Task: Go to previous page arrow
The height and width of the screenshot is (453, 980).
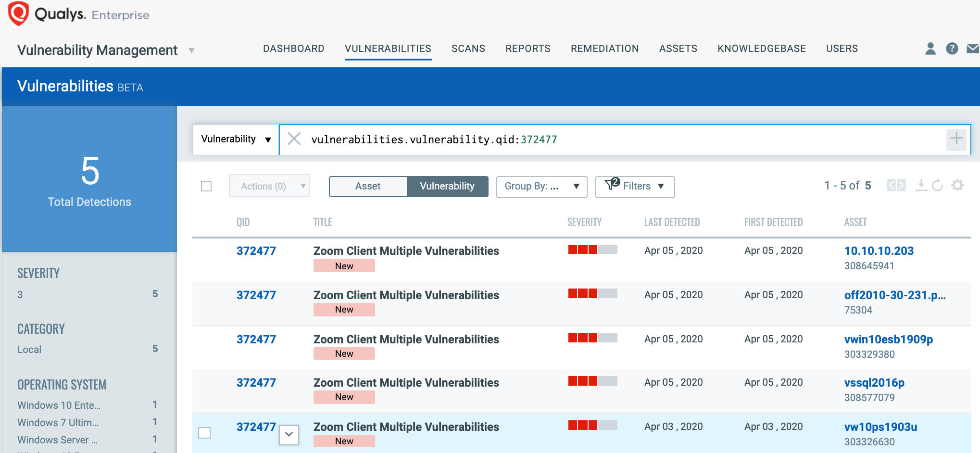Action: 891,186
